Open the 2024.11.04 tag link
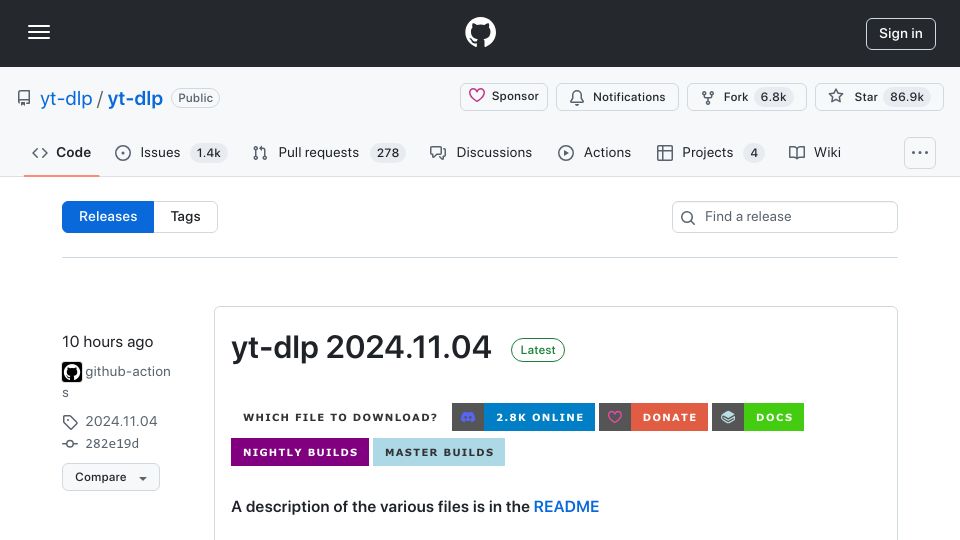The height and width of the screenshot is (540, 960). click(x=121, y=421)
